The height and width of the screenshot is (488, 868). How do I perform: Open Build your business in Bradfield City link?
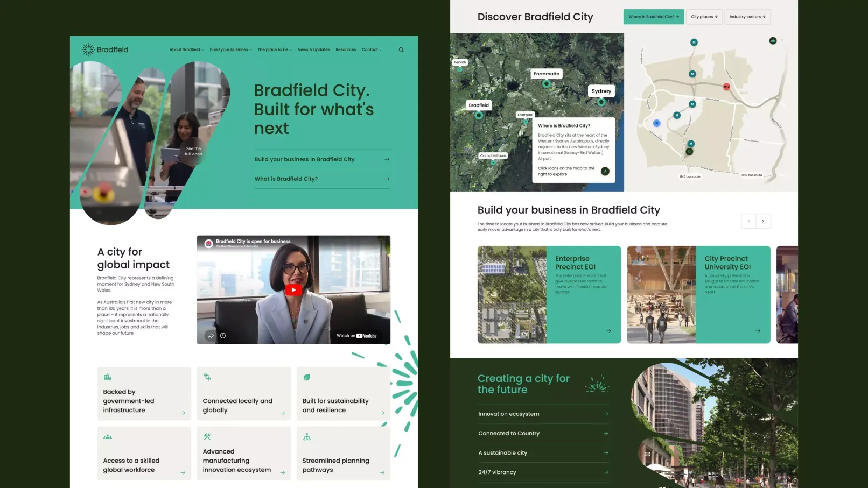click(322, 159)
